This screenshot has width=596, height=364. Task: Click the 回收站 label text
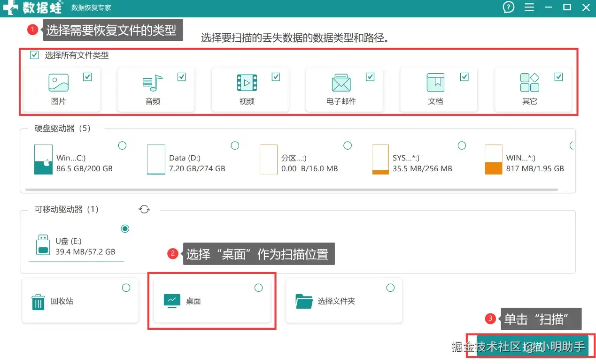[x=62, y=301]
